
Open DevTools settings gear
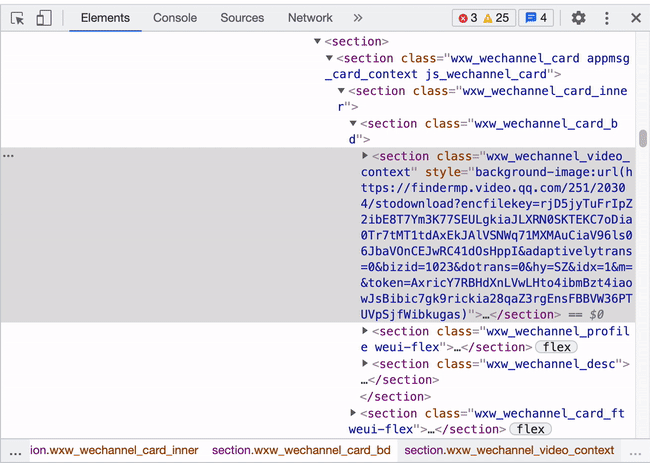click(x=578, y=18)
